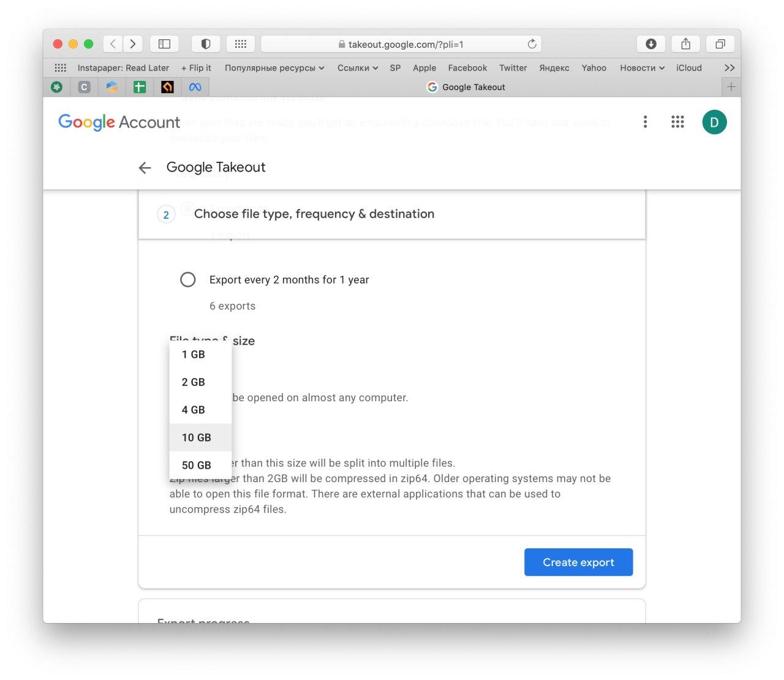The height and width of the screenshot is (680, 784).
Task: Open the iCloud bookmark
Action: pyautogui.click(x=689, y=68)
